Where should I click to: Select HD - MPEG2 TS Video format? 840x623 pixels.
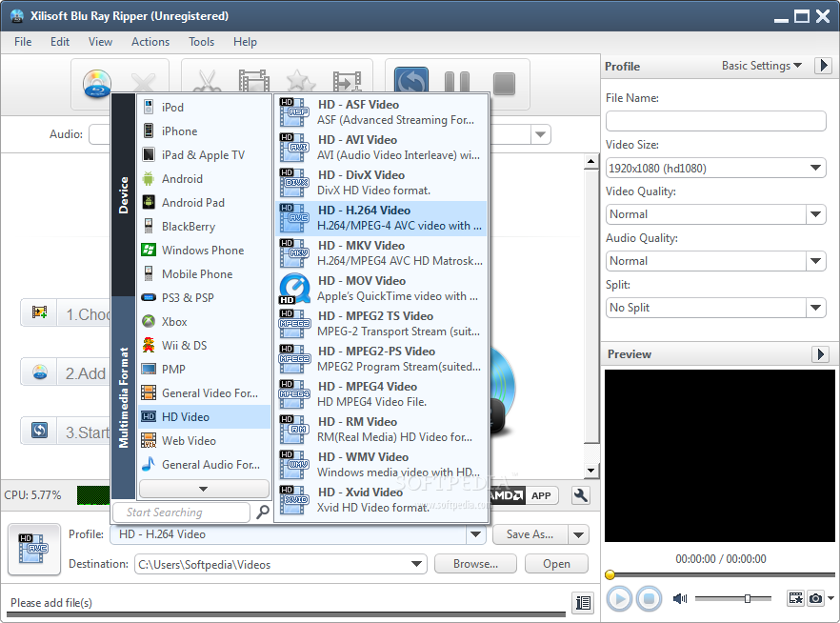point(381,324)
